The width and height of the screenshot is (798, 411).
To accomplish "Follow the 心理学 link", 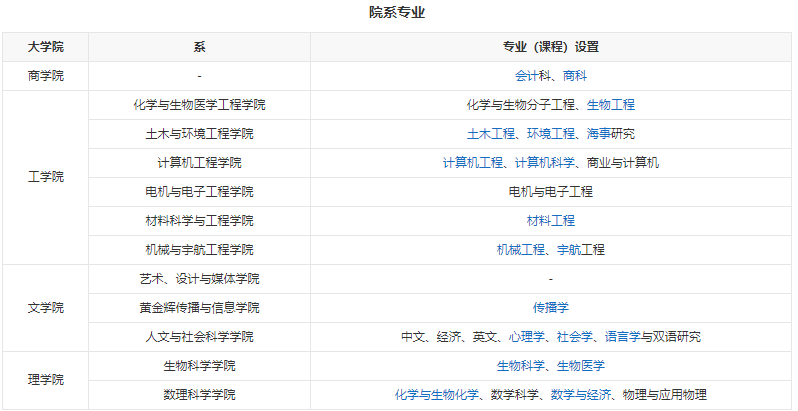I will (527, 337).
